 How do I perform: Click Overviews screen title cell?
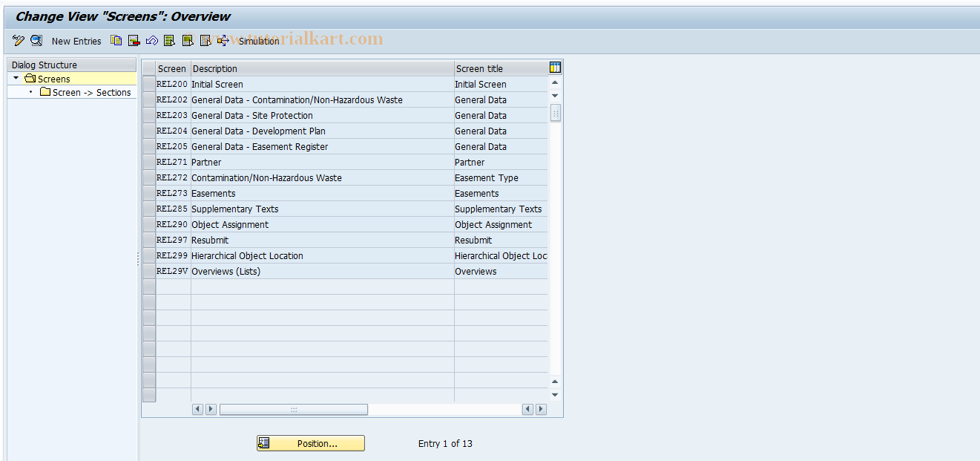pos(501,271)
